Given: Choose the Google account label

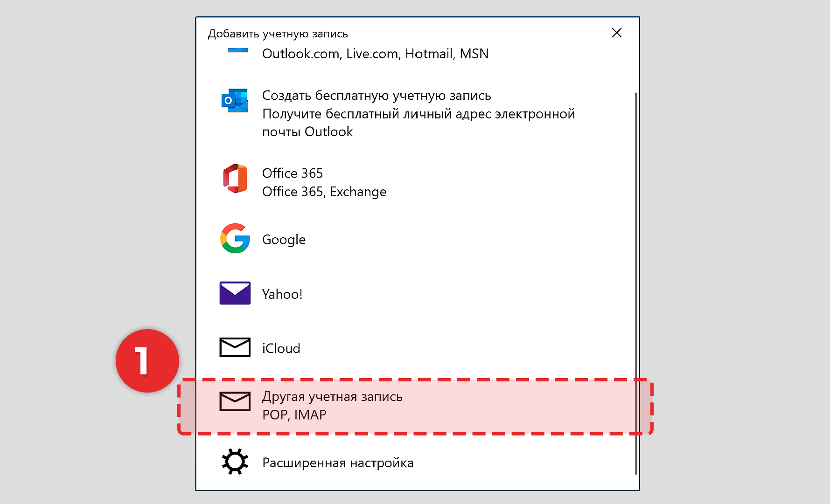Looking at the screenshot, I should [284, 240].
